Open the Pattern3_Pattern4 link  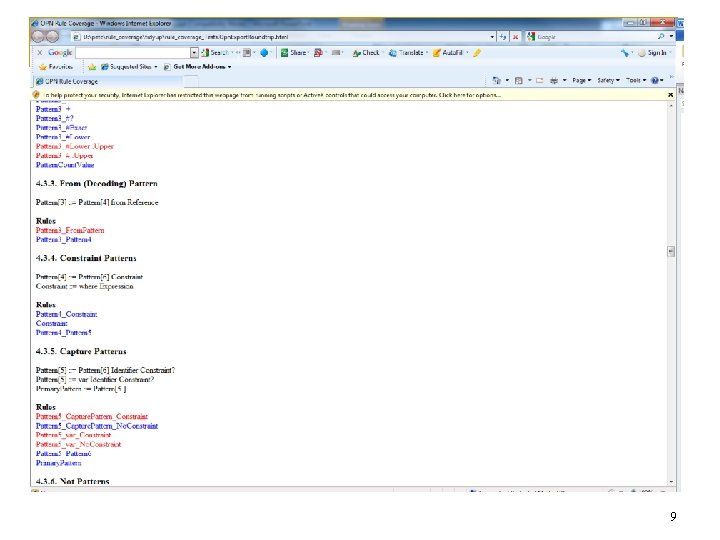tap(63, 240)
